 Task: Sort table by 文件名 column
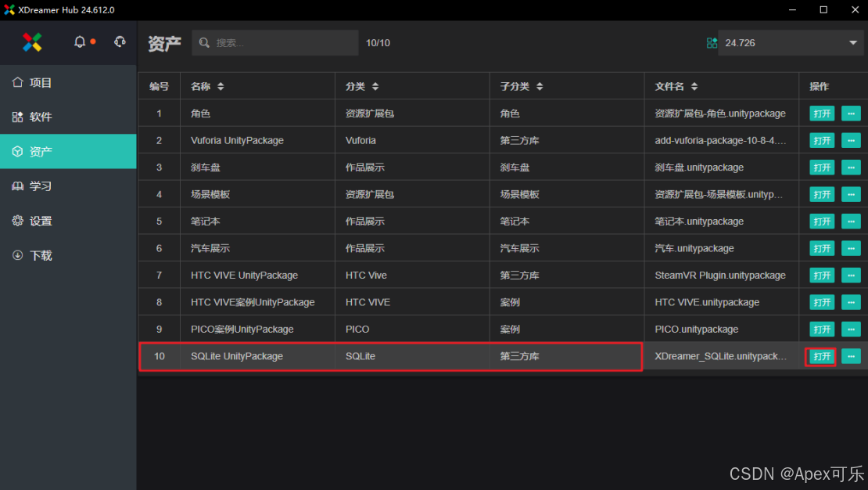coord(694,86)
